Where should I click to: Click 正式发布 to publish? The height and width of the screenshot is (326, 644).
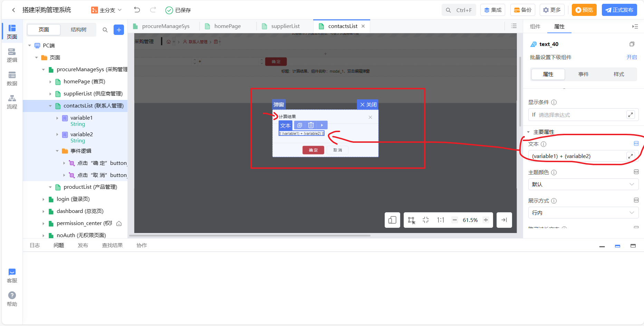(x=619, y=10)
